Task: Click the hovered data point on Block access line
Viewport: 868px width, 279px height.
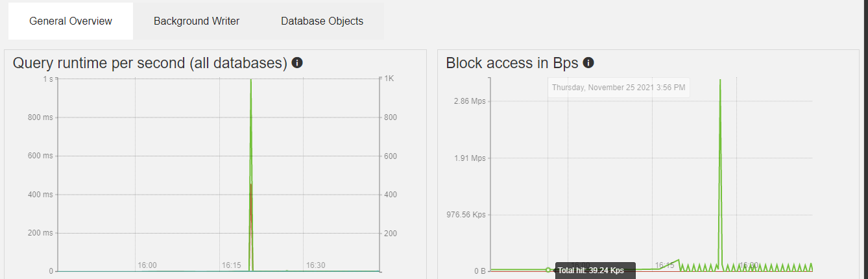Action: 548,269
